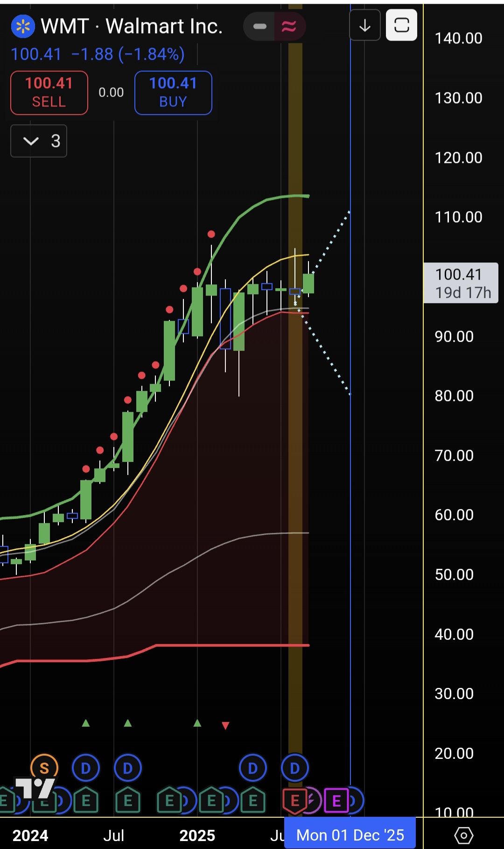Click the 0.00 spread value

tap(111, 92)
